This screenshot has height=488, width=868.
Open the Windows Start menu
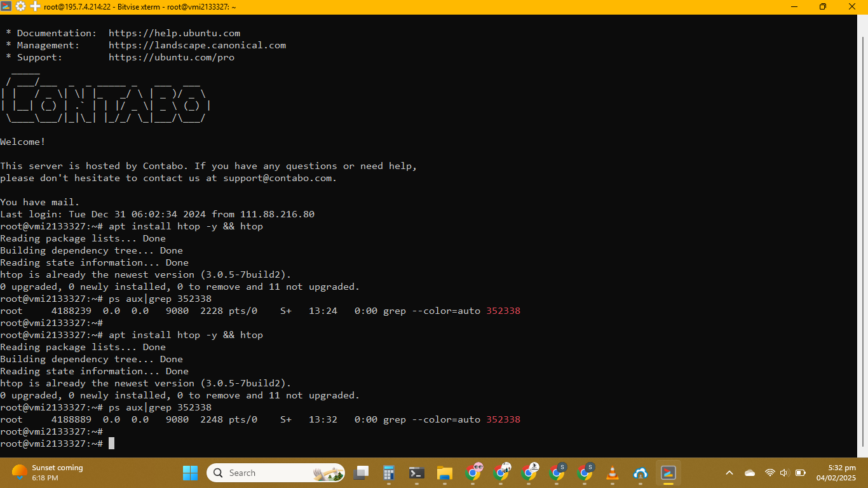tap(190, 473)
